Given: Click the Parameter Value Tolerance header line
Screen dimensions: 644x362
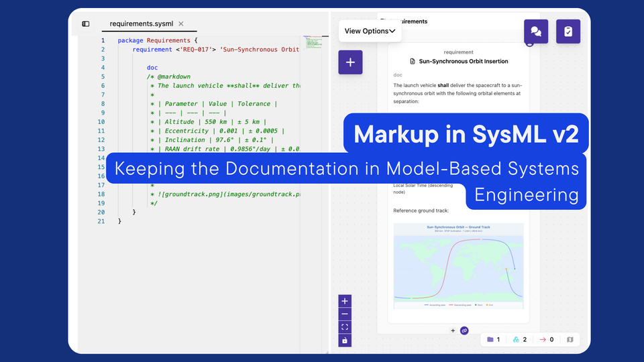Looking at the screenshot, I should point(213,103).
